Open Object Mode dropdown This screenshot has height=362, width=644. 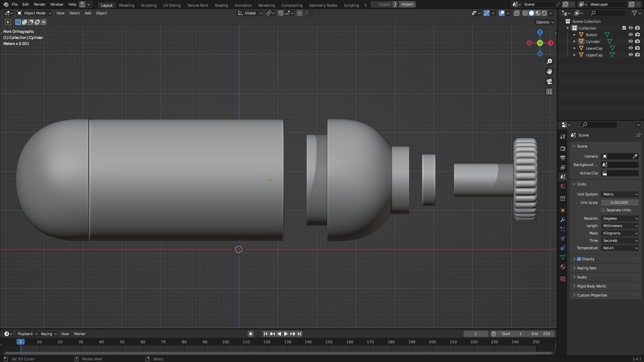tap(34, 13)
